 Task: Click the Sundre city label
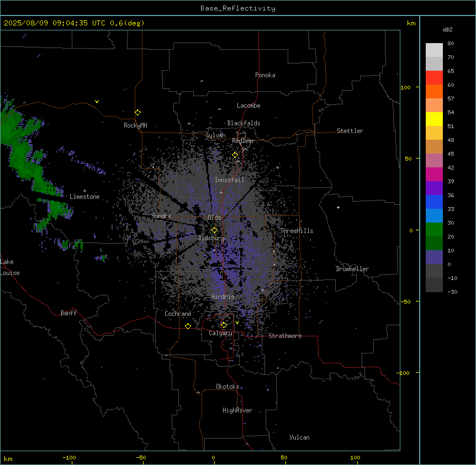[x=161, y=216]
